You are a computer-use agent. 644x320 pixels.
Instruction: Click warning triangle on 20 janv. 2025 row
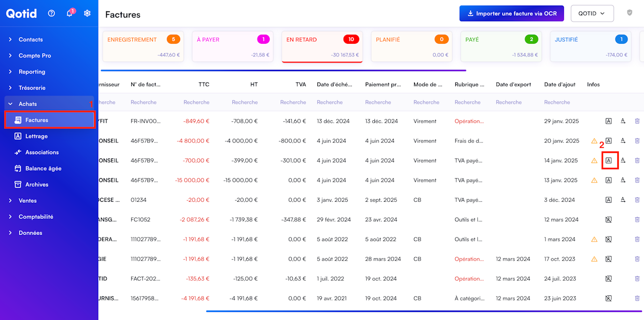594,141
